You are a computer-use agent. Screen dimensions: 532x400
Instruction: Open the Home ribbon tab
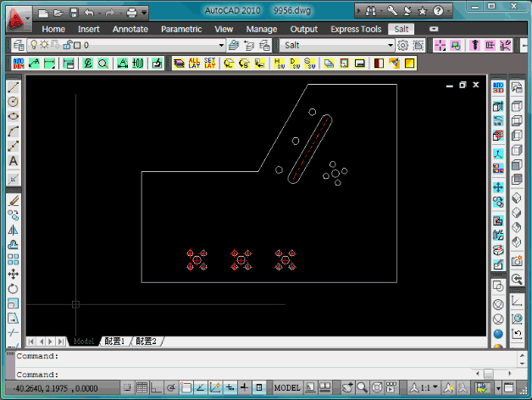pyautogui.click(x=53, y=29)
